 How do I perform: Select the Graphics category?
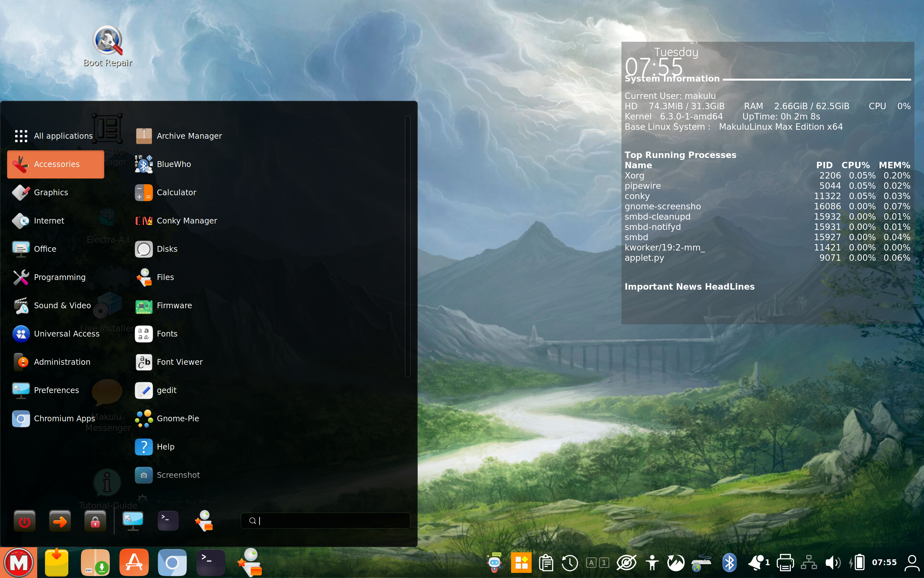coord(56,192)
